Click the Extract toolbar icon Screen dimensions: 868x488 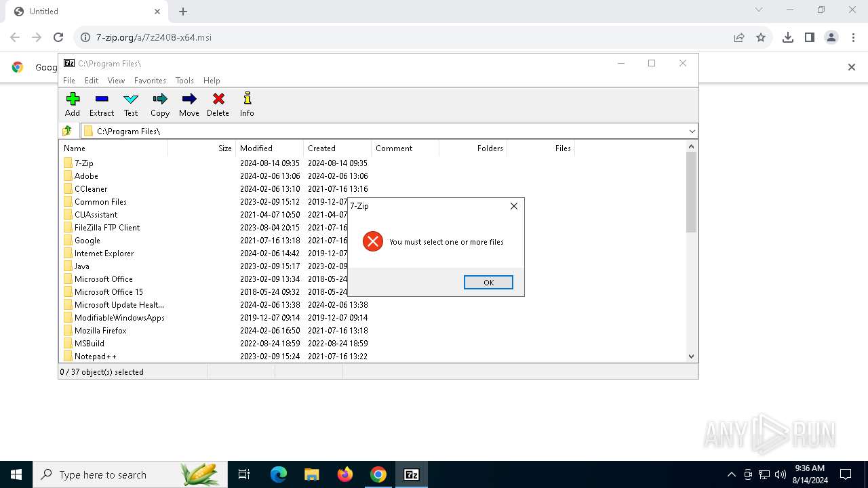coord(102,105)
